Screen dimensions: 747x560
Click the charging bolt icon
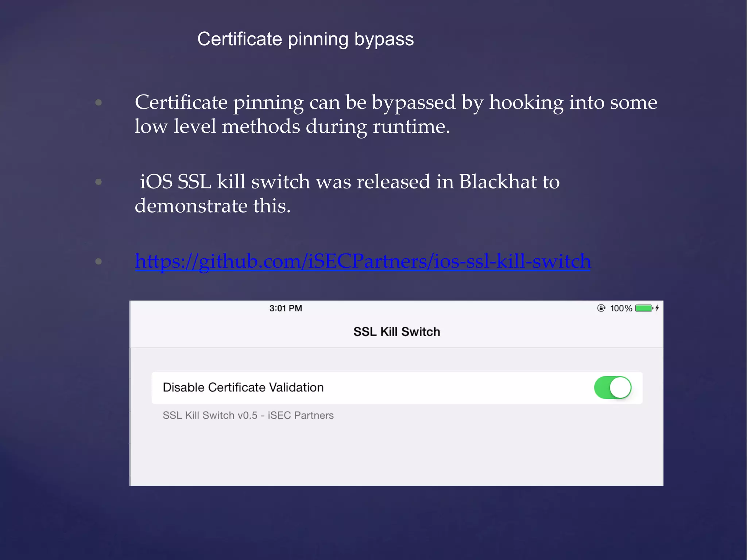[657, 308]
